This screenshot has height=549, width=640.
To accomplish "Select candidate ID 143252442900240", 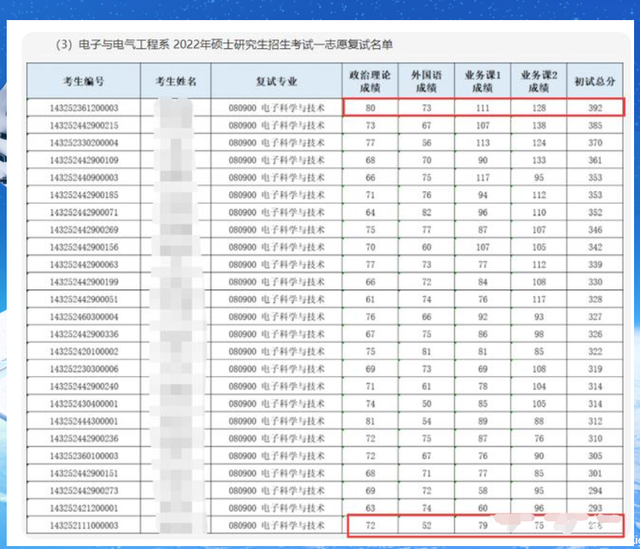I will click(x=84, y=386).
